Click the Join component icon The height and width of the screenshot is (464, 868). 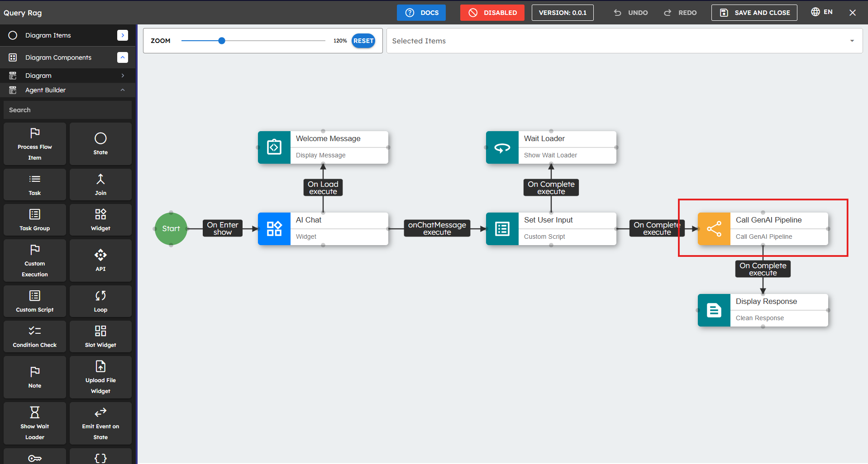(100, 180)
